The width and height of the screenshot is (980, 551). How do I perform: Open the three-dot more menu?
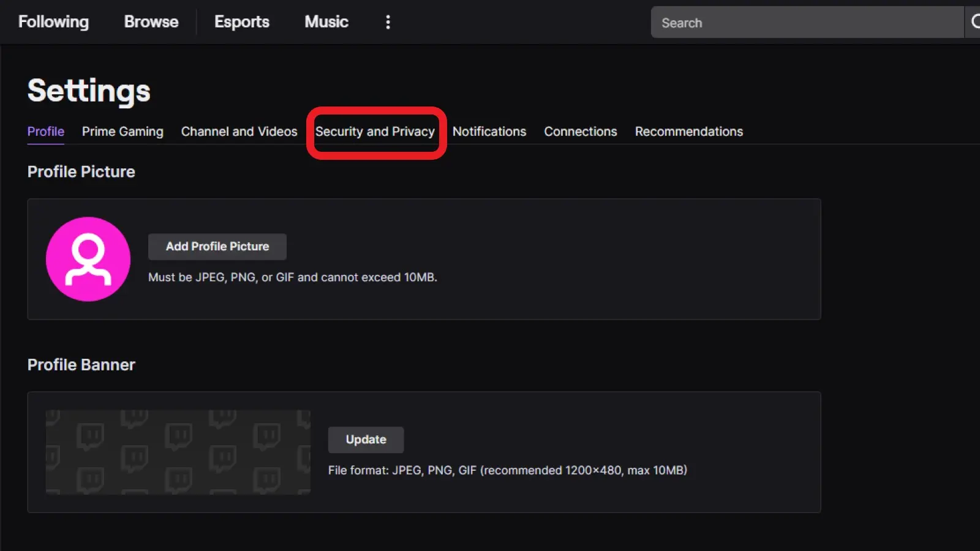pyautogui.click(x=388, y=22)
